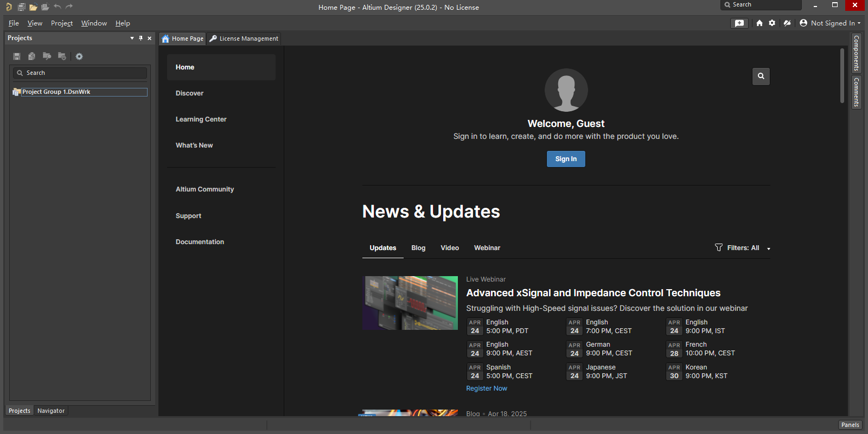Open the Panels button in status bar
This screenshot has width=868, height=434.
(x=850, y=425)
